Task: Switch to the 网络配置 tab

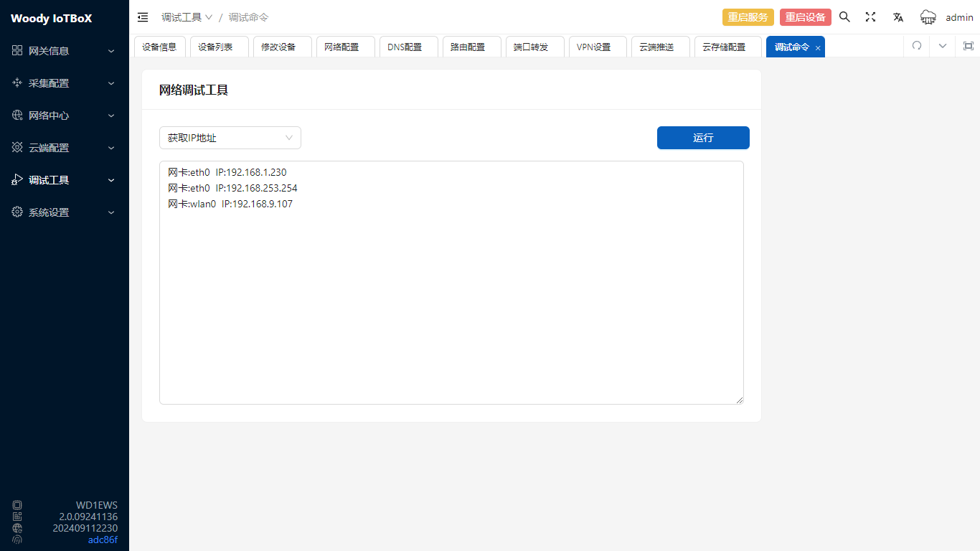Action: coord(341,47)
